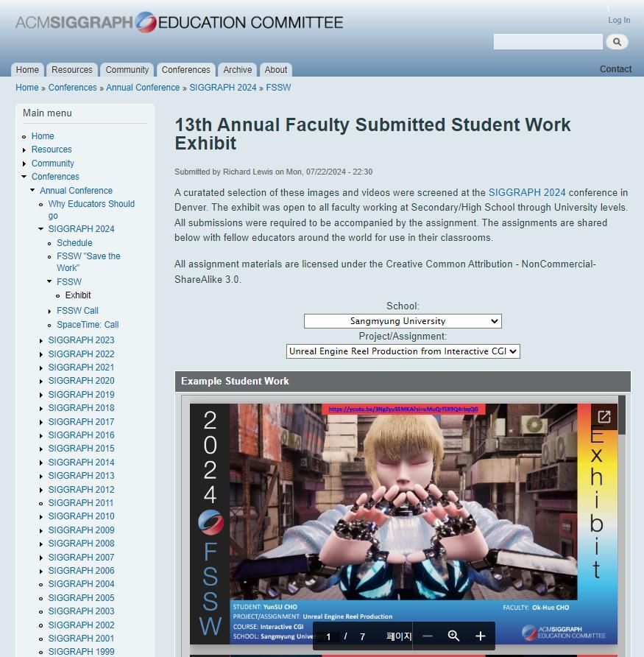Open SIGGRAPH 2015 in sidebar

(x=81, y=449)
